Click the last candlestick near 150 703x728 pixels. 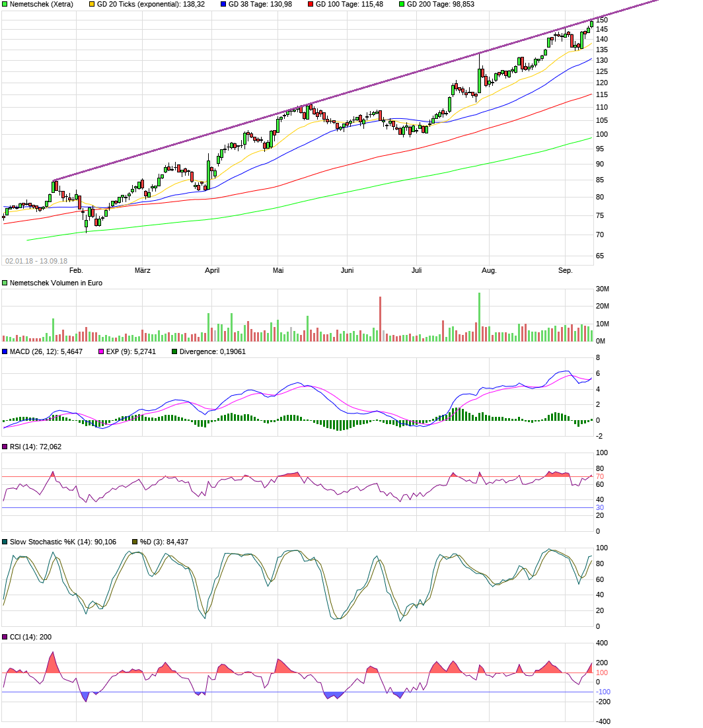click(591, 24)
